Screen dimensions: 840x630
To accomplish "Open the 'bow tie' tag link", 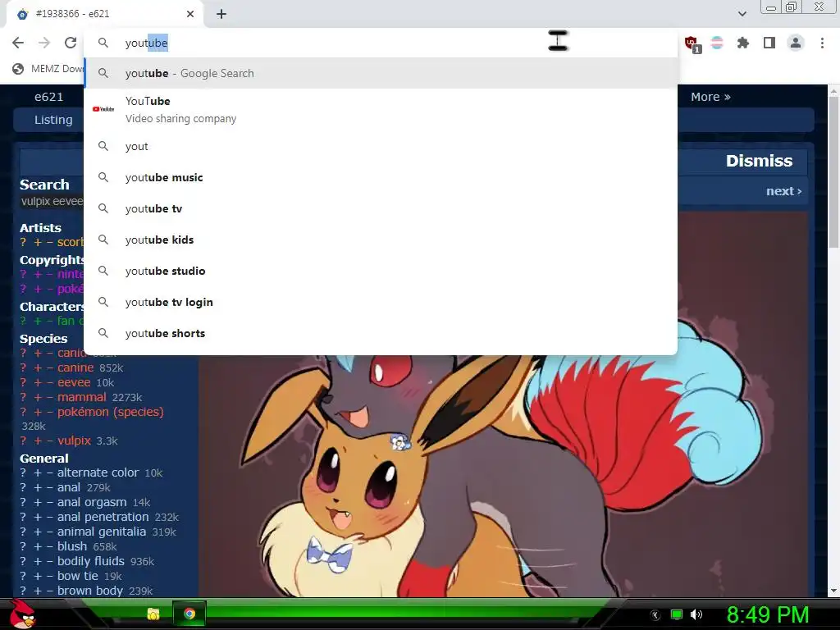I will (78, 576).
